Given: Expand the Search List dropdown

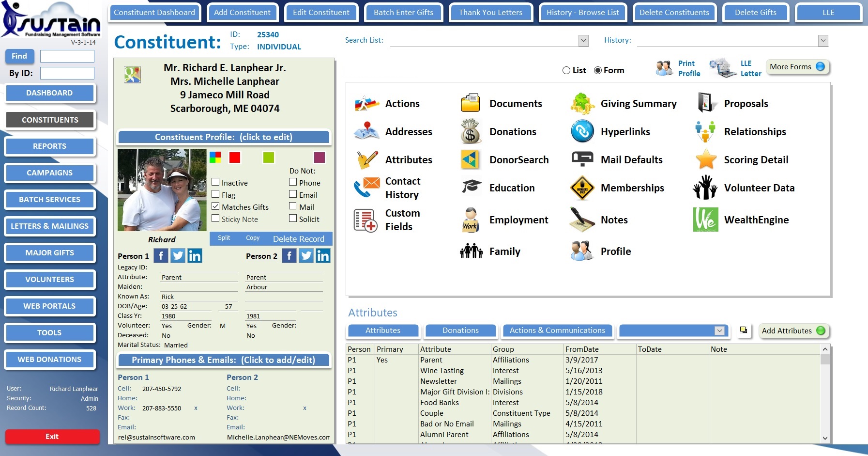Looking at the screenshot, I should tap(583, 41).
